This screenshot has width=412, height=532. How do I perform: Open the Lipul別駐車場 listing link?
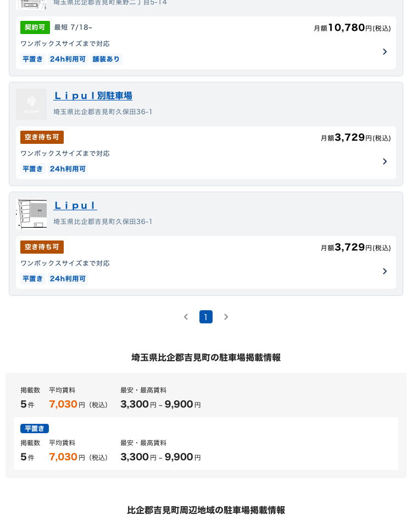[x=93, y=96]
